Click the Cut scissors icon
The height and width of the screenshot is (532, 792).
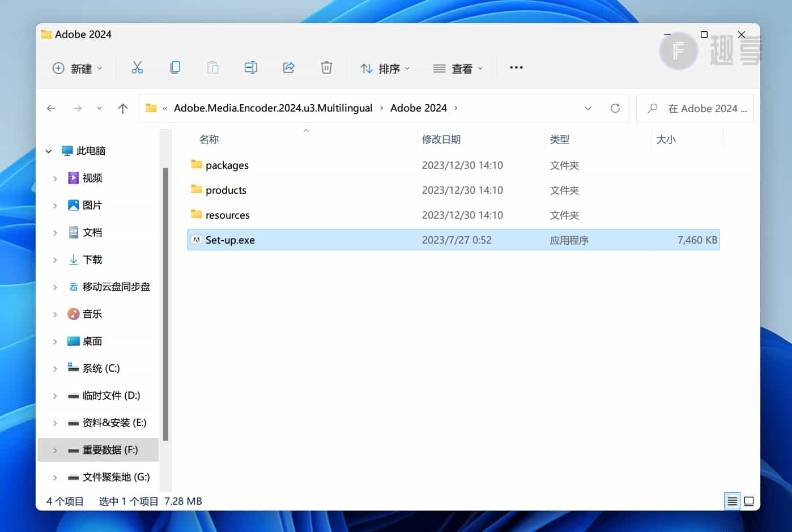pyautogui.click(x=137, y=68)
